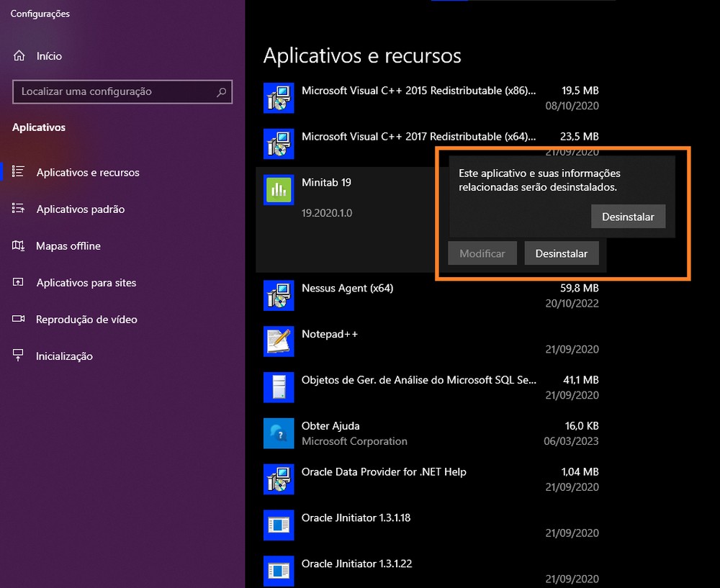This screenshot has width=720, height=588.
Task: Click the Nessus Agent (x64) installer icon
Action: click(279, 295)
